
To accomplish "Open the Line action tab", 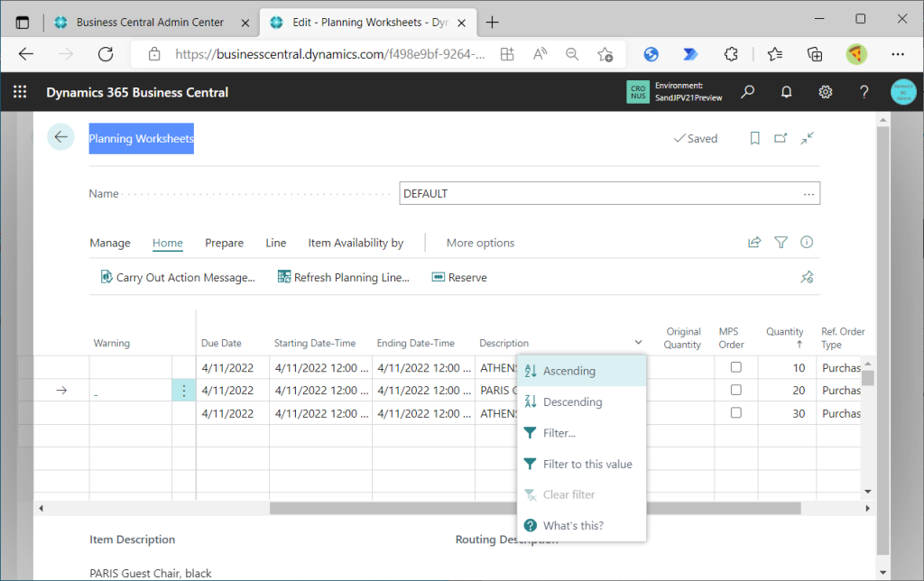I will point(276,243).
